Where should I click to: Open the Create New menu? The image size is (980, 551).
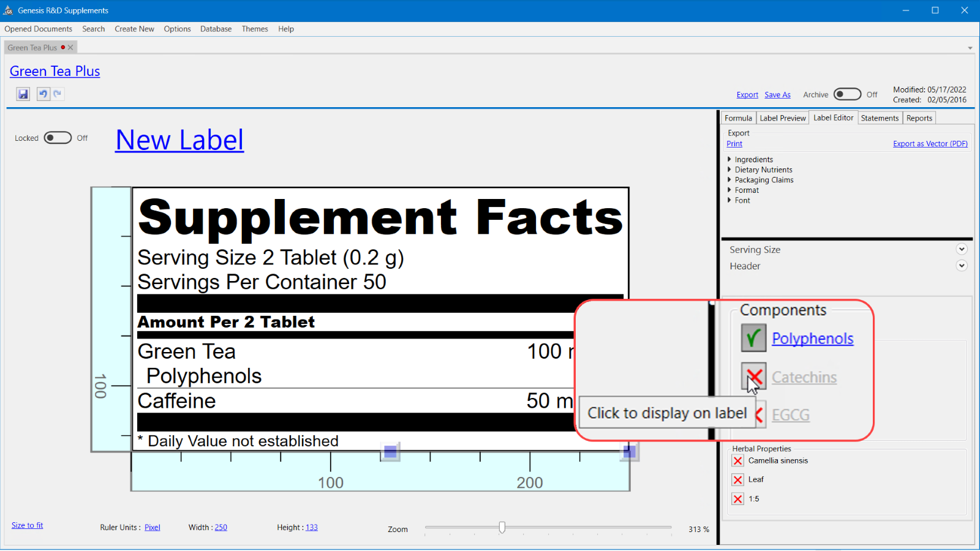(x=135, y=29)
